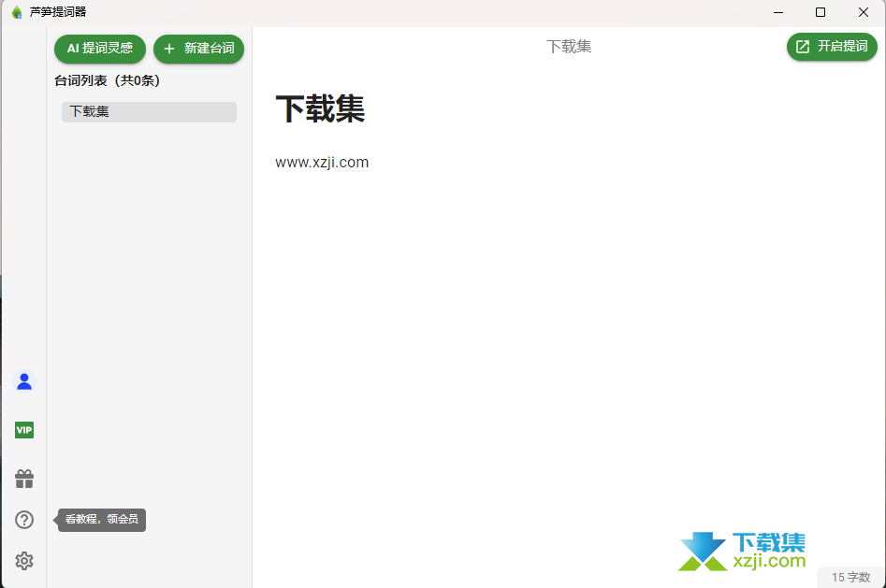Click the 下载集 heading in editor

pos(320,109)
